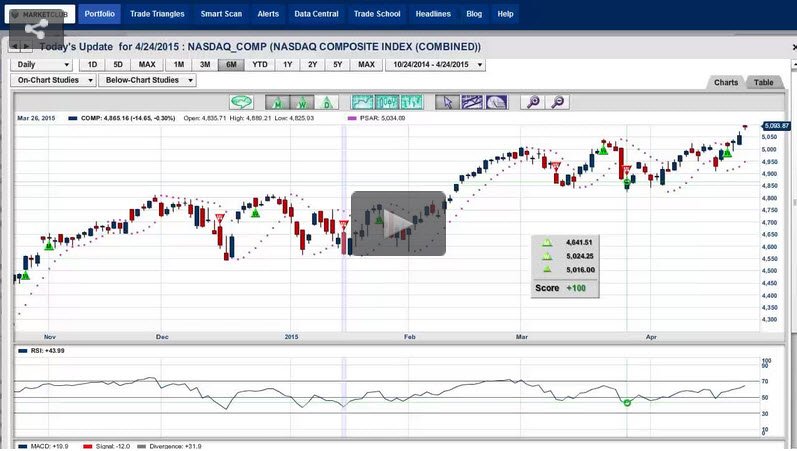
Task: Toggle the daily Trade Triangle
Action: pyautogui.click(x=328, y=102)
